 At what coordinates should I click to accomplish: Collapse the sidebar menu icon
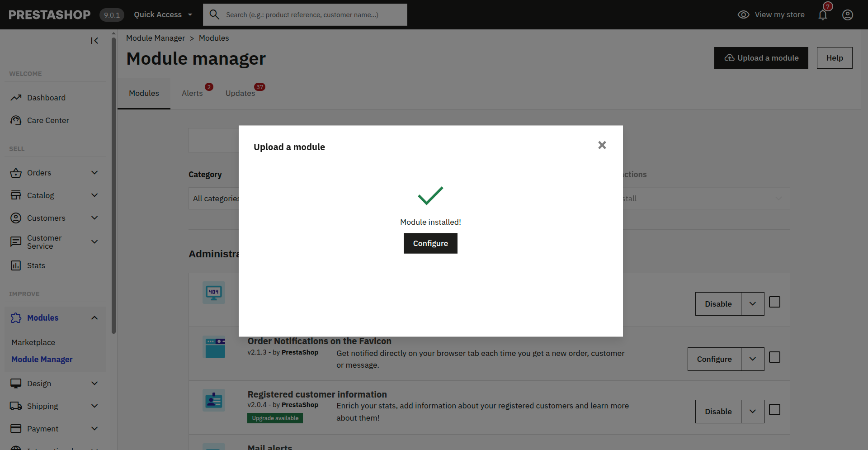pos(94,41)
